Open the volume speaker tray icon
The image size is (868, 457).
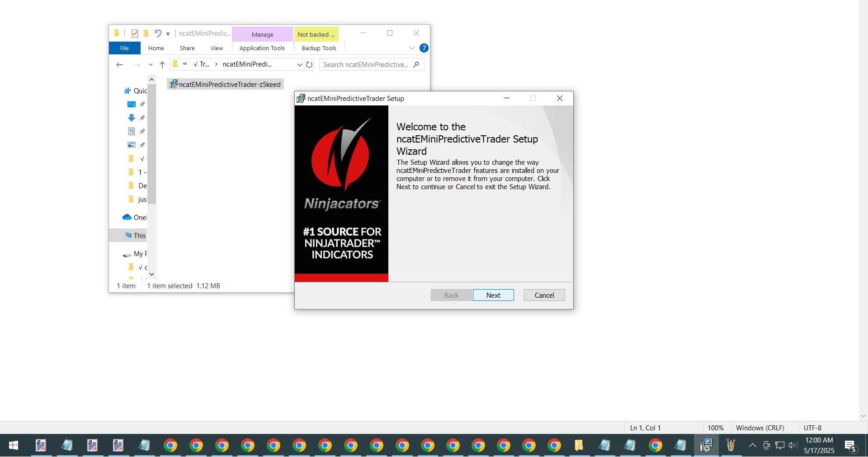click(x=793, y=446)
